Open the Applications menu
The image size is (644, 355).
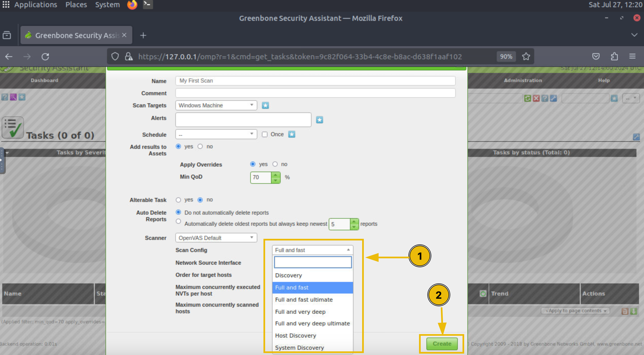point(35,4)
